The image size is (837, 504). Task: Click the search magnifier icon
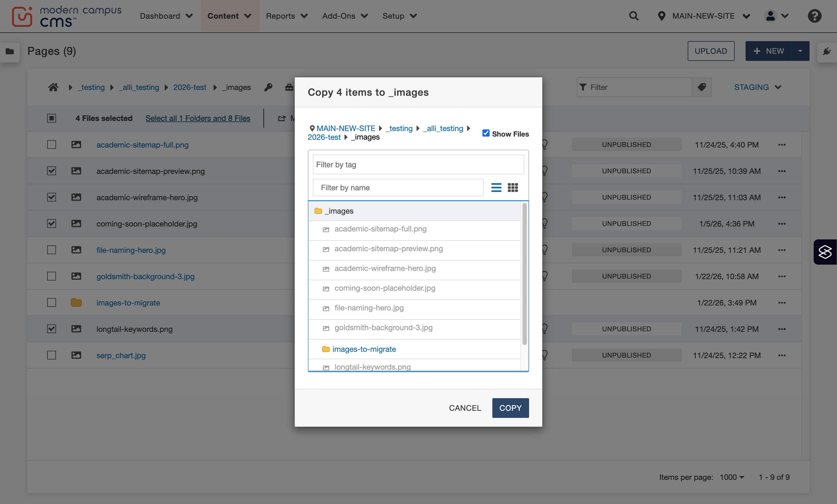pyautogui.click(x=634, y=16)
